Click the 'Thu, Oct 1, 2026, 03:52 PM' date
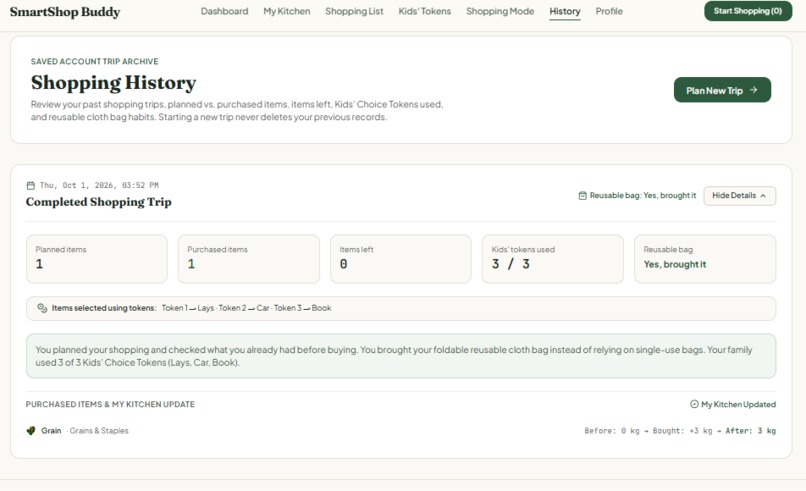This screenshot has height=491, width=806. (99, 185)
